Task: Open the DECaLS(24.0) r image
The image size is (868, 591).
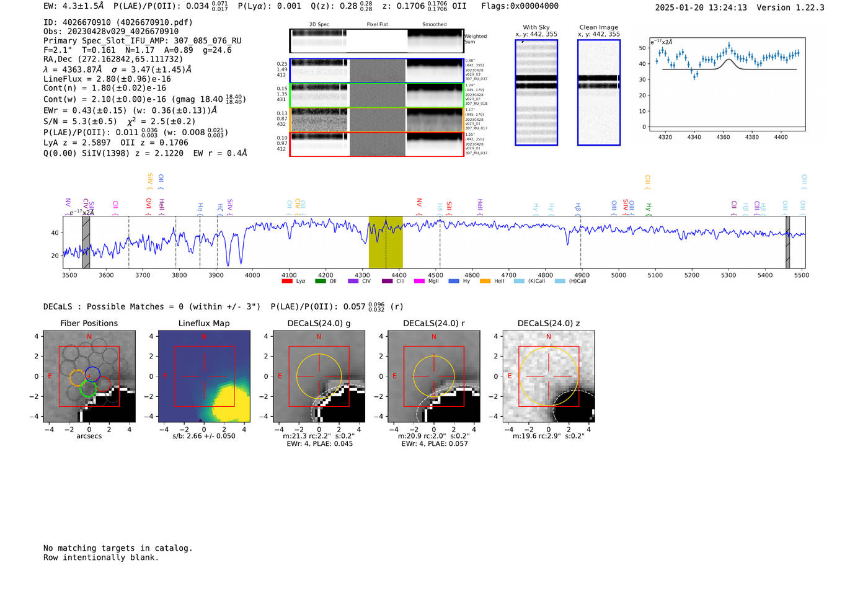Action: point(434,376)
